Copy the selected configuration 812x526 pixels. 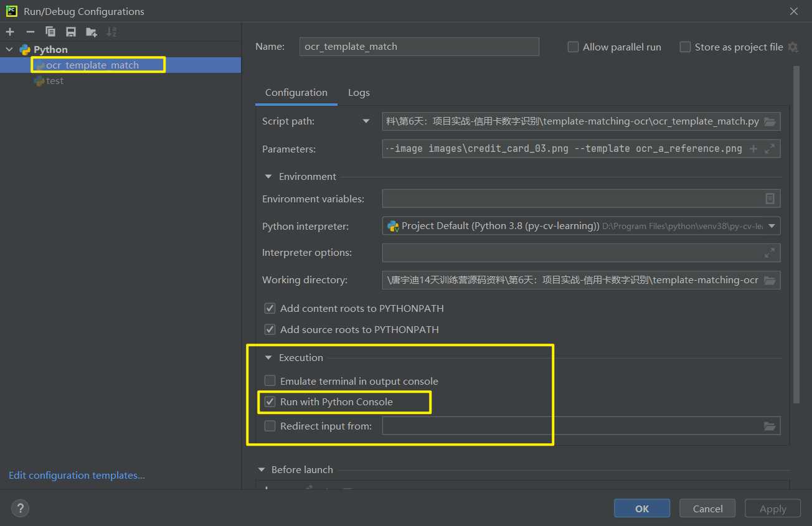click(50, 32)
